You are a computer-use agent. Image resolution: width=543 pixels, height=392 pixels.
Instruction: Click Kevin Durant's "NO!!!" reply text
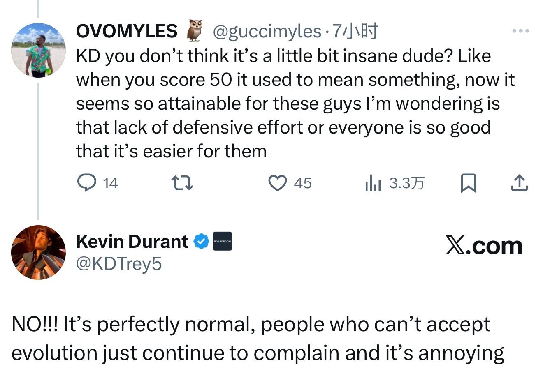tap(258, 339)
